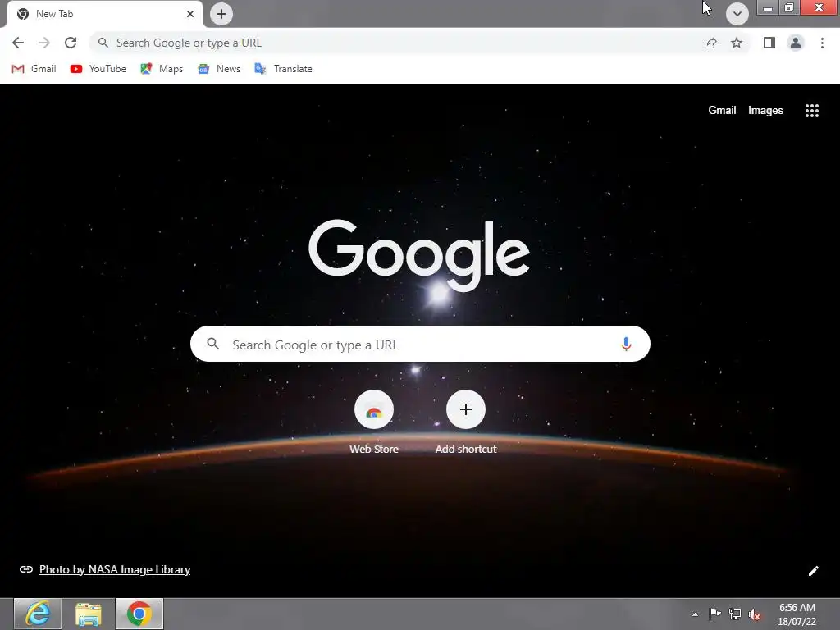This screenshot has height=630, width=840.
Task: Open Action Center flag icon
Action: pyautogui.click(x=714, y=614)
